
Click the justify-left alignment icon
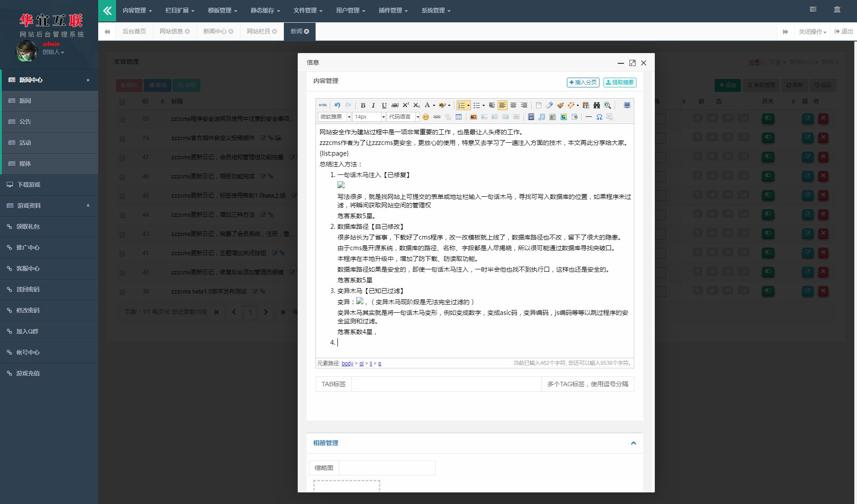tap(503, 105)
